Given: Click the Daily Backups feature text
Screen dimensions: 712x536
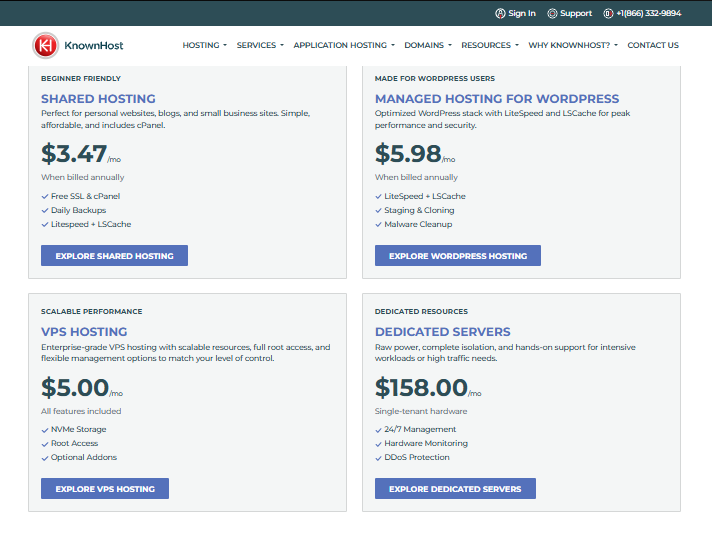Looking at the screenshot, I should 79,210.
